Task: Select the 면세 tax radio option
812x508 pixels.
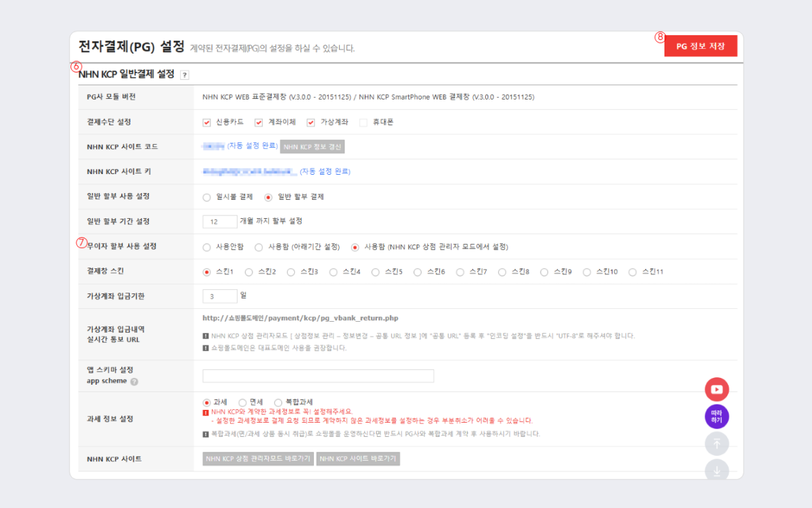Action: [x=242, y=402]
